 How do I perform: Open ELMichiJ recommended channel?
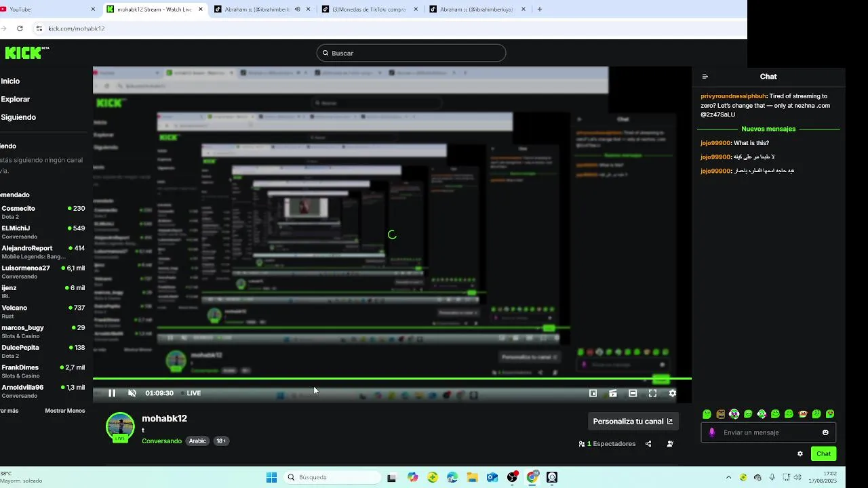pyautogui.click(x=43, y=232)
